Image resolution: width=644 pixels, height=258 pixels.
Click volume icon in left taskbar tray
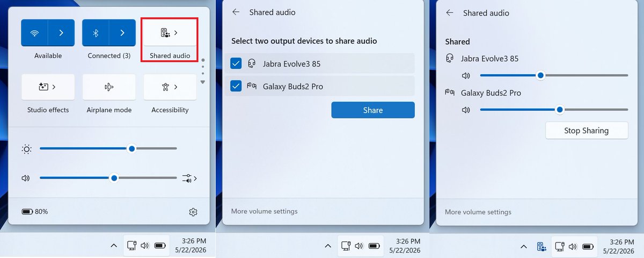click(145, 246)
